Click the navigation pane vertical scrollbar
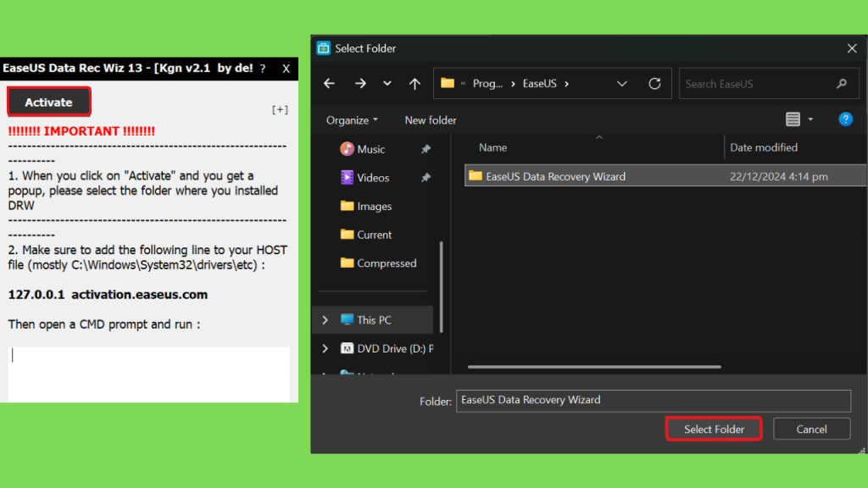The height and width of the screenshot is (488, 868). (441, 286)
